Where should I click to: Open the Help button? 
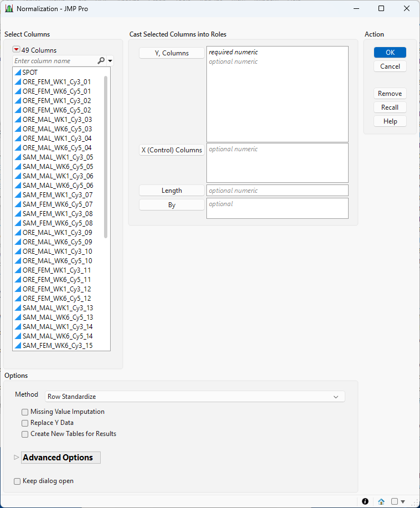[390, 121]
